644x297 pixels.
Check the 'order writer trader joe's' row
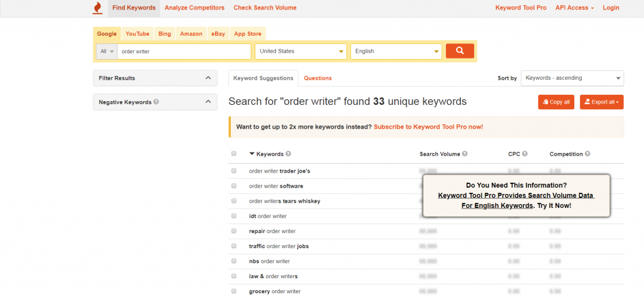pyautogui.click(x=234, y=171)
